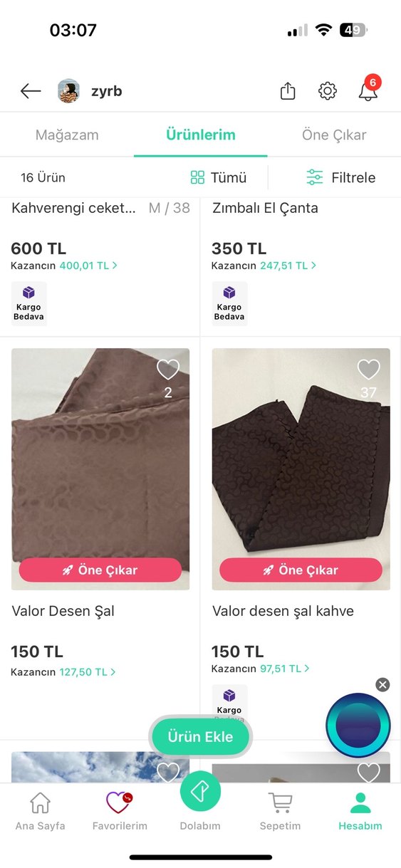401x868 pixels.
Task: Go to Sepetim cart icon
Action: point(281,802)
